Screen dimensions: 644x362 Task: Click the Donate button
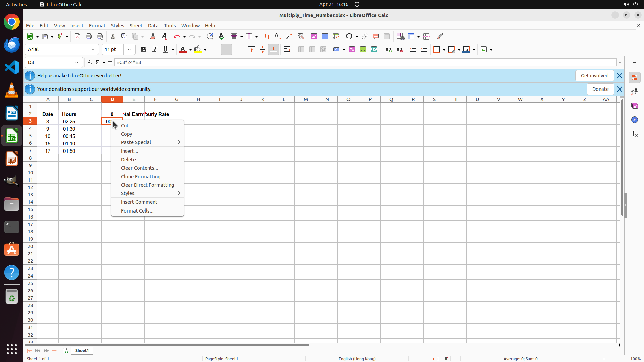[600, 89]
